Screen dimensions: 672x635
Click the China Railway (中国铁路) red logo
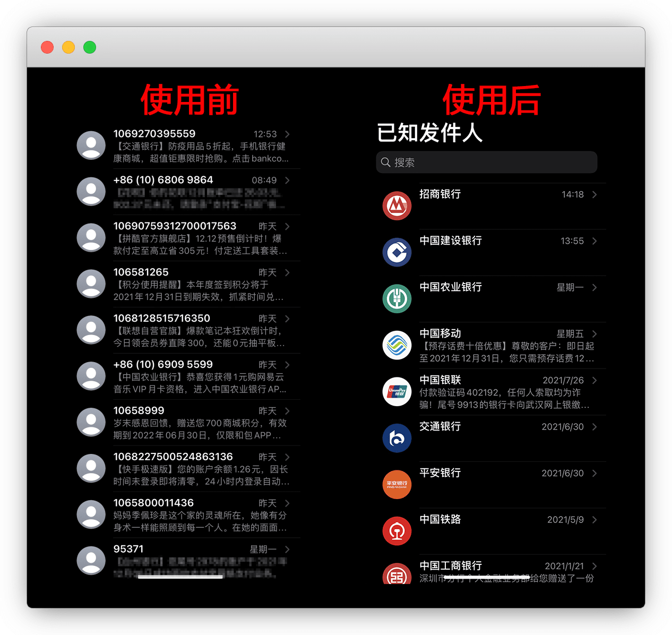click(x=397, y=530)
